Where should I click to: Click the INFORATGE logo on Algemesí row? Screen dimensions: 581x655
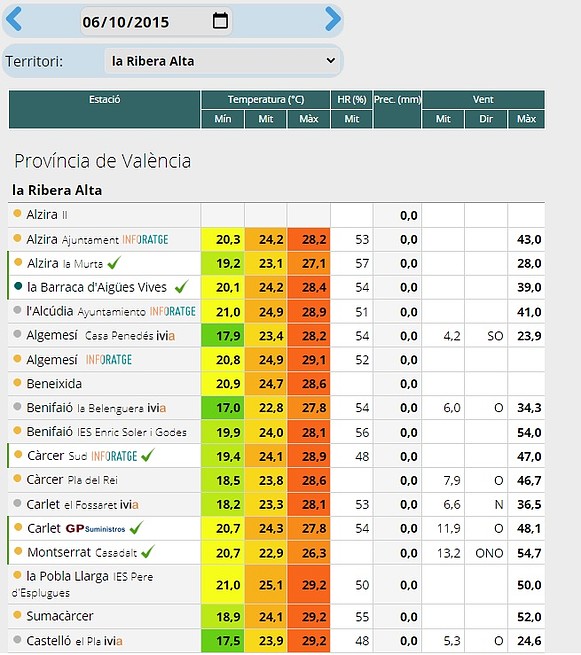[x=109, y=360]
